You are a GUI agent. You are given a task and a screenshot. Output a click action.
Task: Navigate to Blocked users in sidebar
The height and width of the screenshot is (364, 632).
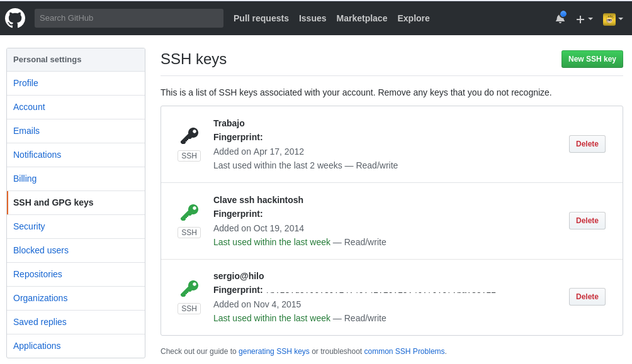[x=41, y=250]
